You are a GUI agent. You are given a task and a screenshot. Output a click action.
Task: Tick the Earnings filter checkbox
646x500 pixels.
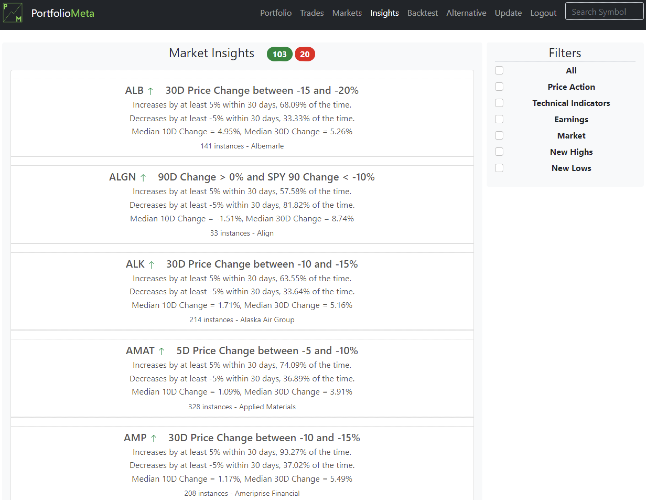pyautogui.click(x=499, y=119)
